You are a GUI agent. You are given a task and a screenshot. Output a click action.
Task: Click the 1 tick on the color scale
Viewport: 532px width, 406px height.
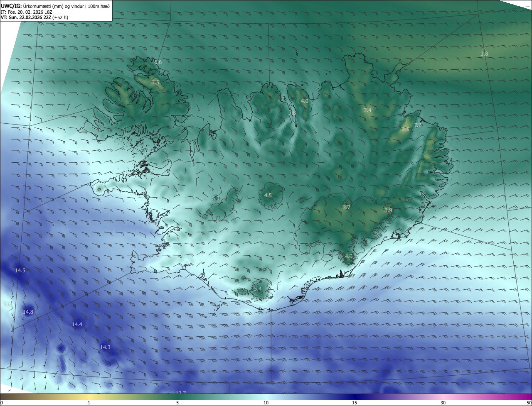point(89,403)
